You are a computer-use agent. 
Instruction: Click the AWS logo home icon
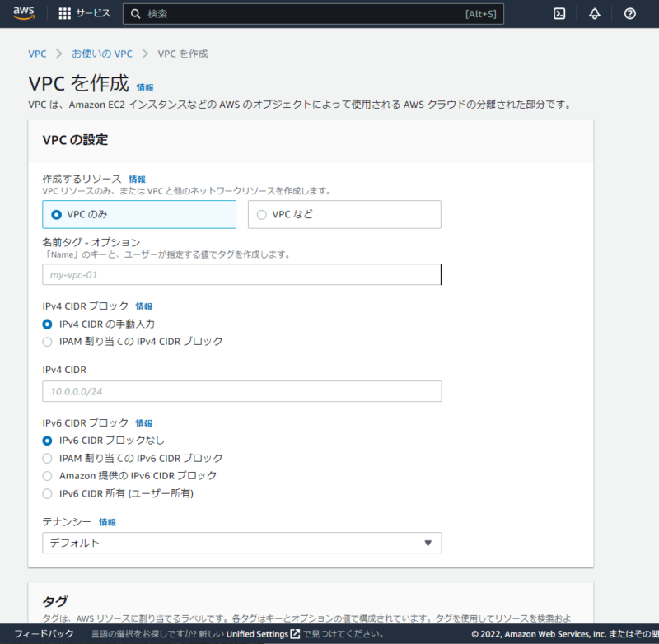[x=24, y=13]
